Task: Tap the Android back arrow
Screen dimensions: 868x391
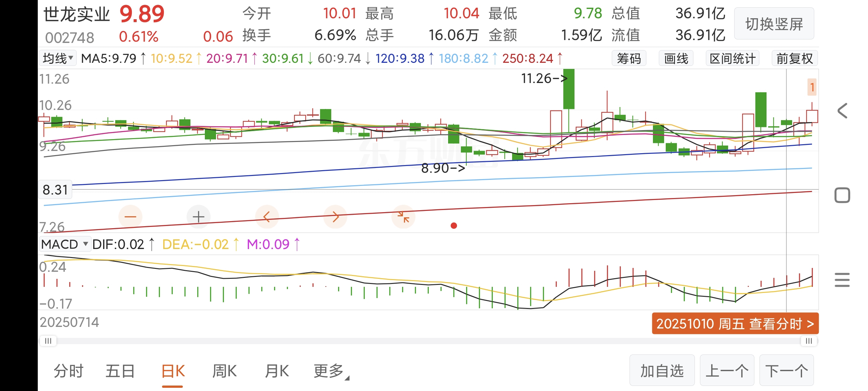Action: click(842, 111)
